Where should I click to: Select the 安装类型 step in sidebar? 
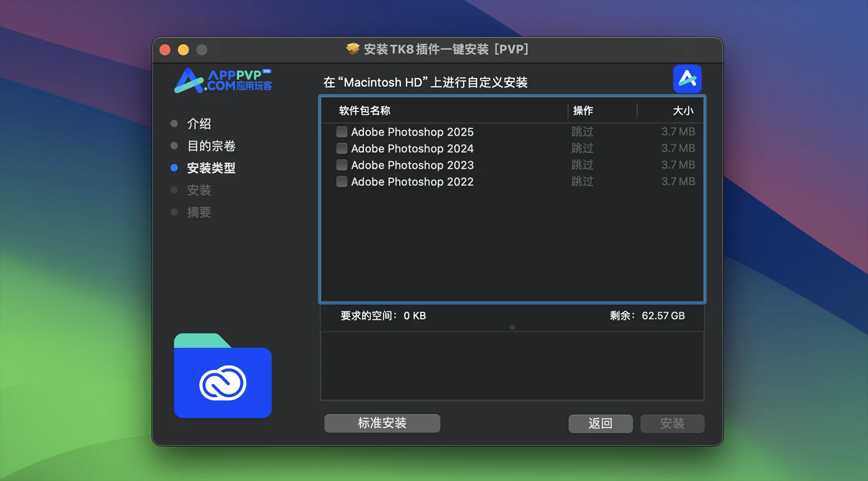point(211,168)
